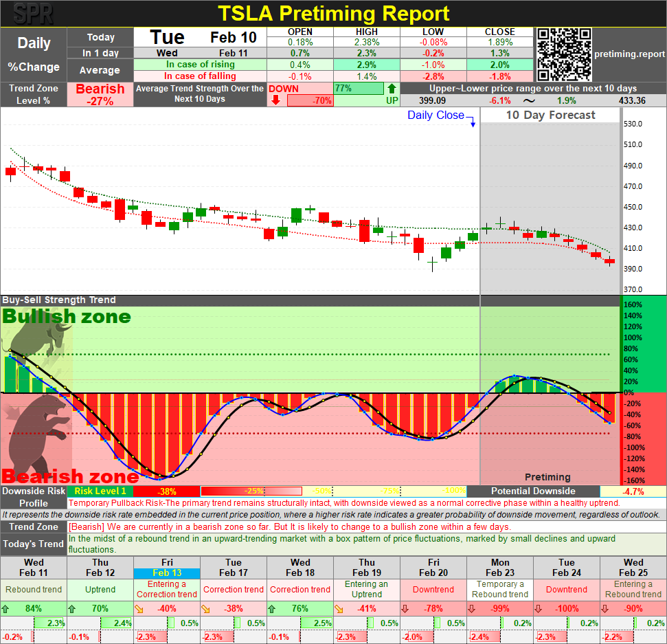Click 'Entering a Rebound trend' on Feb 25

point(633,590)
